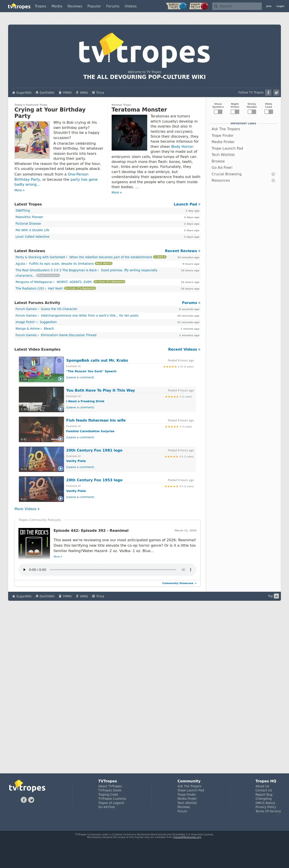Click the Top arrow icon in footer bar

(277, 596)
